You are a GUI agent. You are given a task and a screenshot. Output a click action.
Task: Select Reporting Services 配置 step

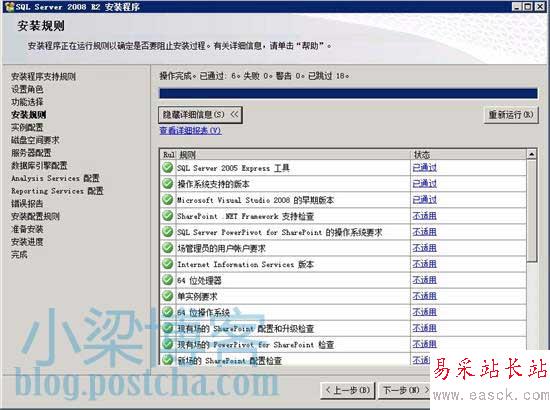point(58,191)
